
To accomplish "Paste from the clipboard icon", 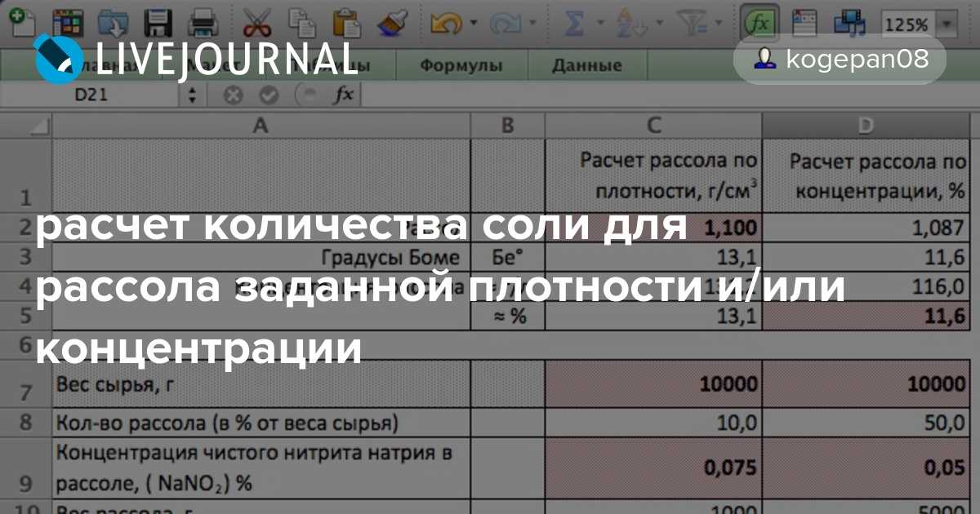I will pyautogui.click(x=348, y=23).
